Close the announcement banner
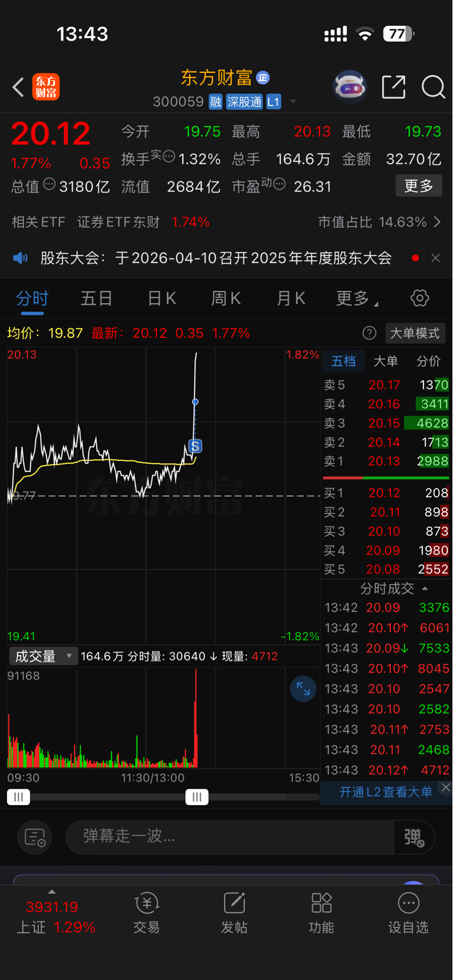Screen dimensions: 453x980 [x=435, y=258]
